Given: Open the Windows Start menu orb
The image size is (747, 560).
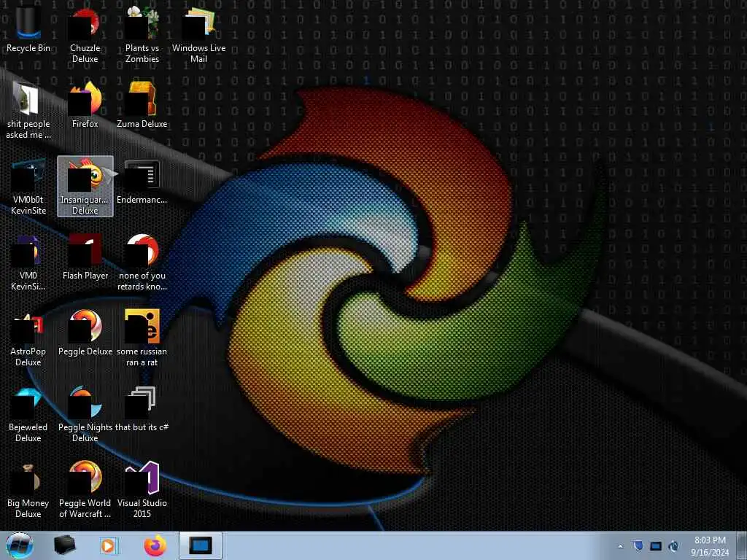Looking at the screenshot, I should coord(20,545).
